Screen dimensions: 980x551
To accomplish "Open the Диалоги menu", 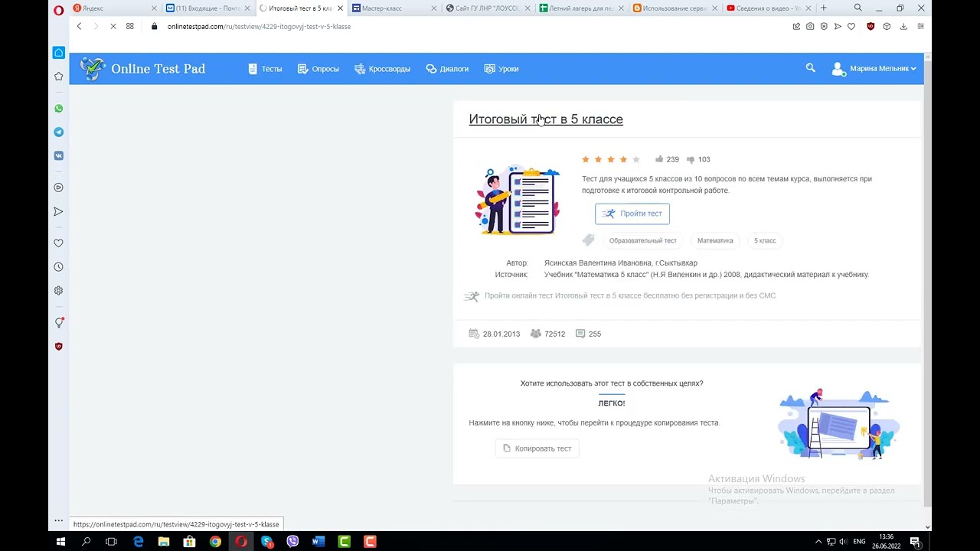I will (447, 69).
